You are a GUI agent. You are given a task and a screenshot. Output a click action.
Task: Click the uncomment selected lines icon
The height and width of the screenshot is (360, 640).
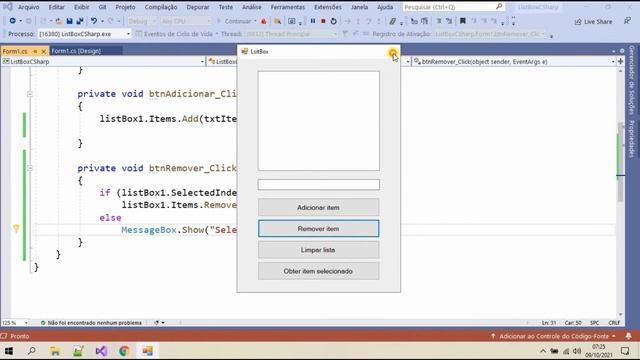[x=449, y=21]
